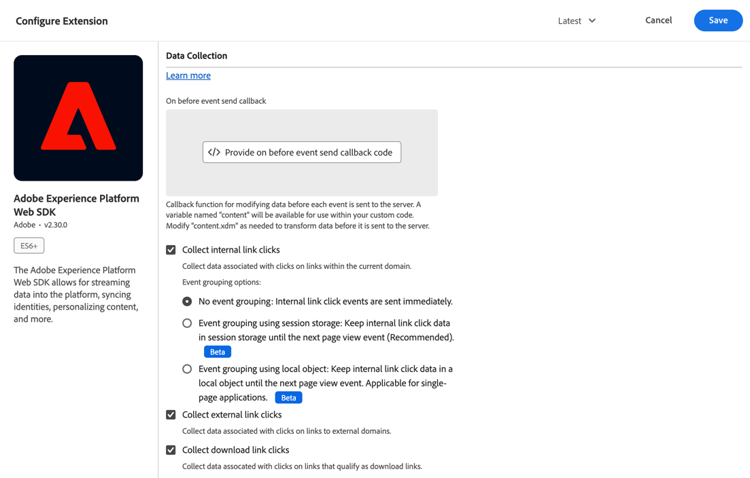This screenshot has width=750, height=478.
Task: Toggle Collect internal link clicks checkbox
Action: 171,250
